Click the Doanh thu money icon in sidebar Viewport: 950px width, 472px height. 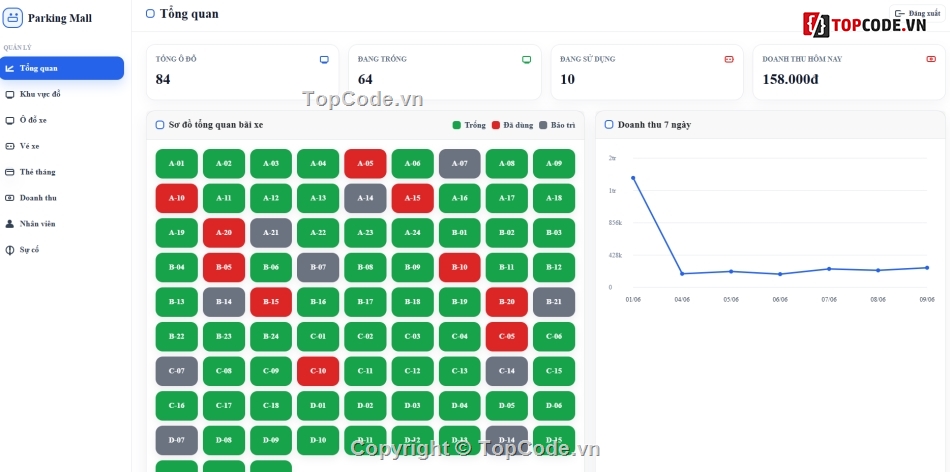click(10, 198)
